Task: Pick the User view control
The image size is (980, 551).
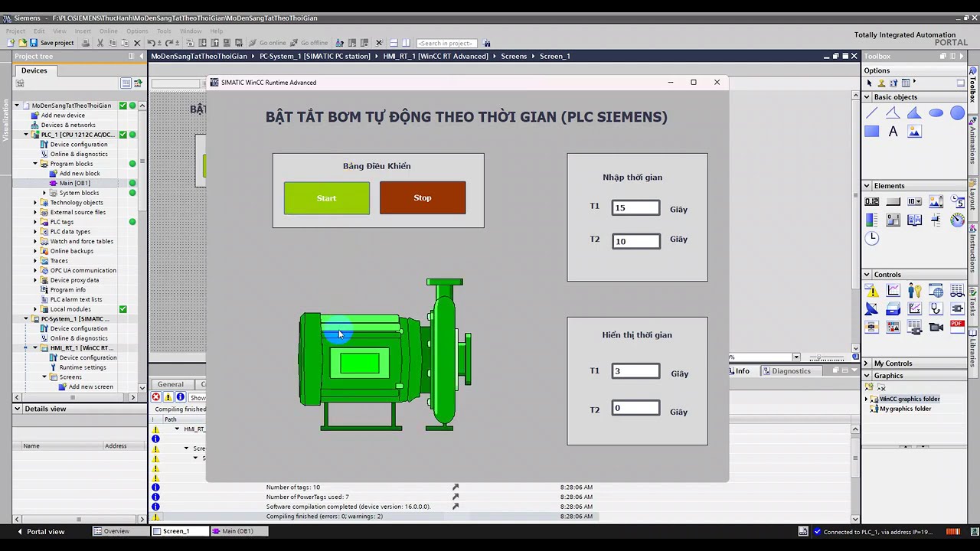Action: [x=914, y=291]
